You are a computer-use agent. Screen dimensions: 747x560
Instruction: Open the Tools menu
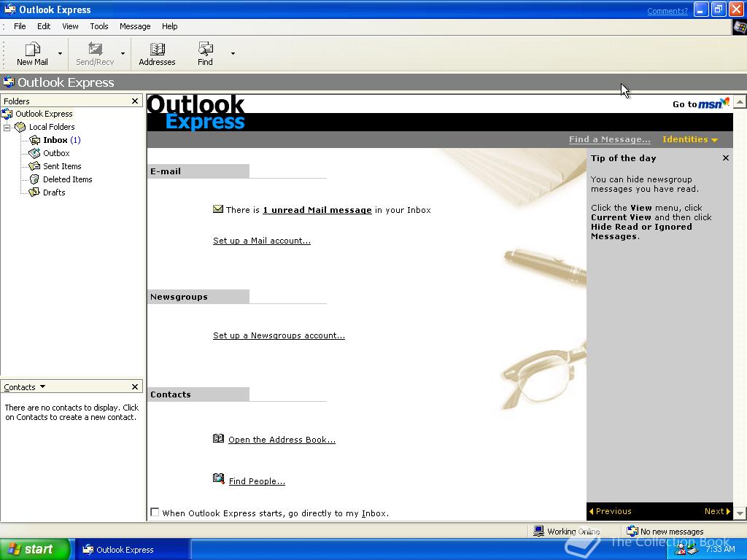(99, 26)
